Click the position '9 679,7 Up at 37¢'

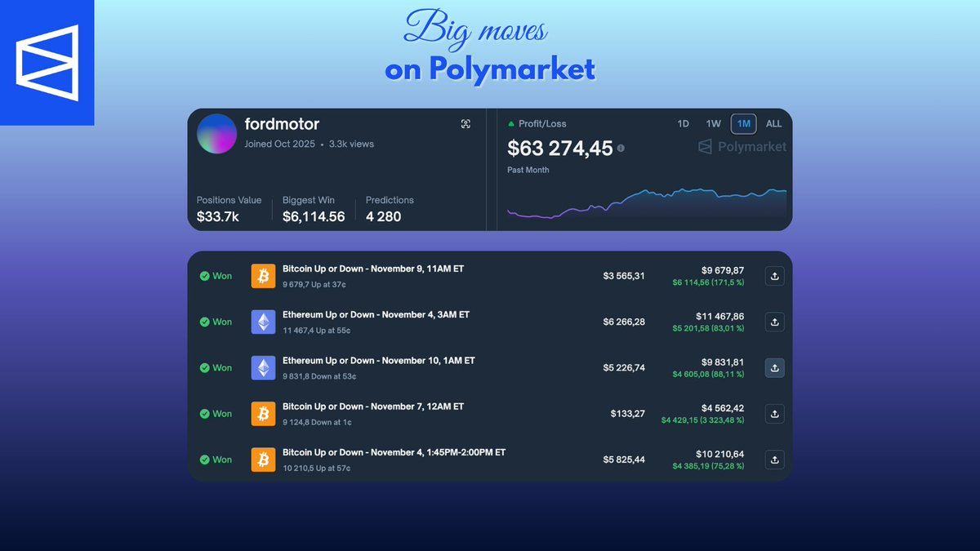314,285
